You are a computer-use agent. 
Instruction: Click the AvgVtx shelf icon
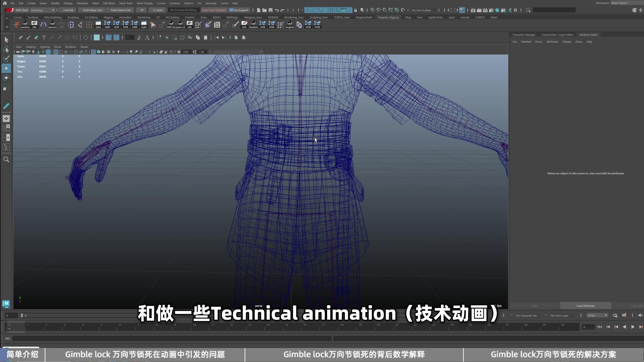[x=290, y=24]
